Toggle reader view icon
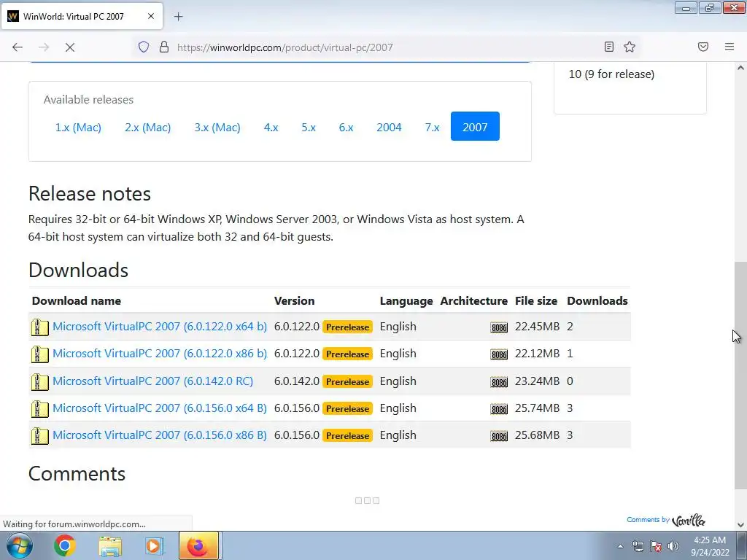Viewport: 747px width, 560px height. [x=609, y=47]
